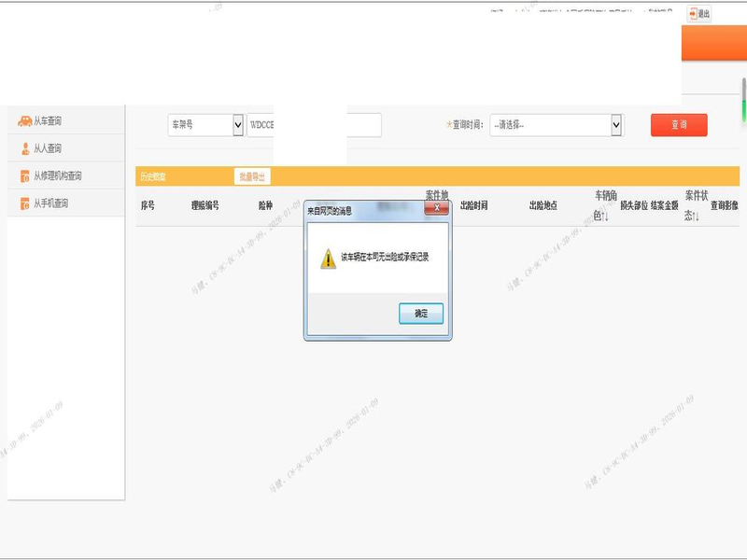Close the 来自网页的消息 dialog with X
This screenshot has height=560, width=747.
point(436,210)
